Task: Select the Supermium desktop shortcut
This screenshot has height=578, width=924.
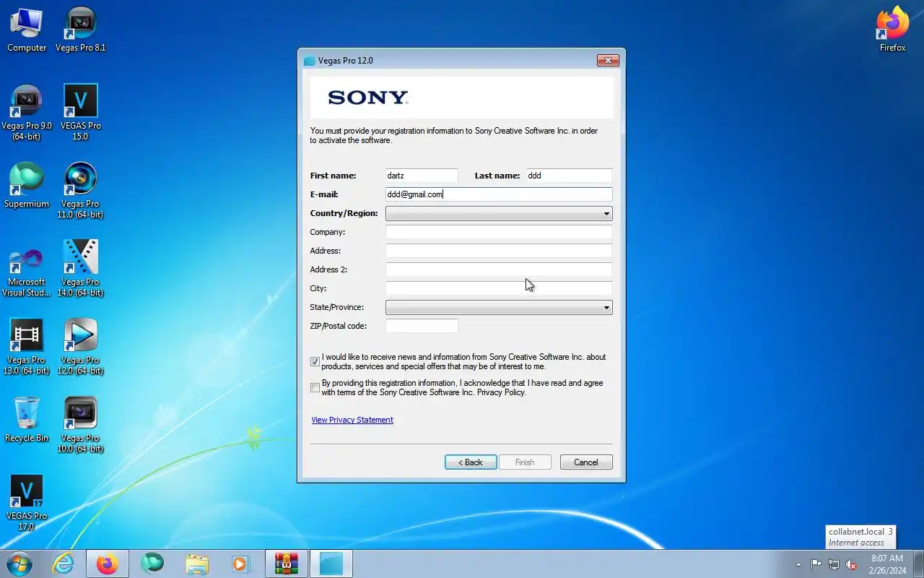Action: coord(27,186)
